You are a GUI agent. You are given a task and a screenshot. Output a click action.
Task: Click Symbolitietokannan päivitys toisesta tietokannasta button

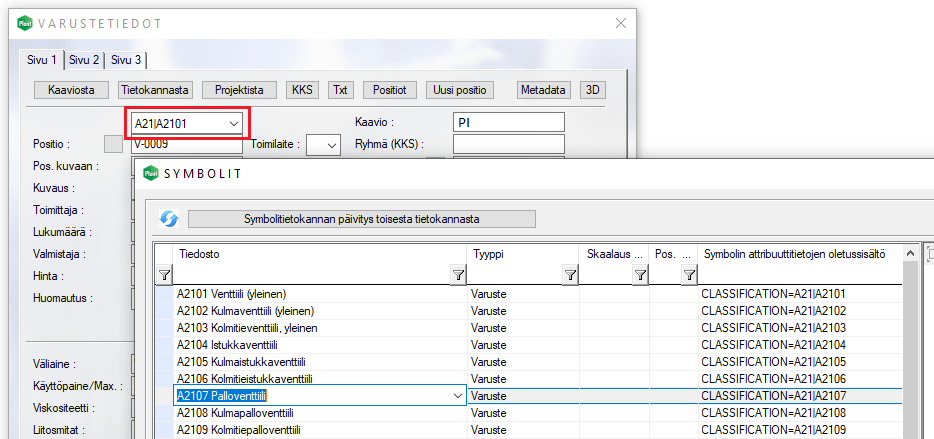coord(362,219)
